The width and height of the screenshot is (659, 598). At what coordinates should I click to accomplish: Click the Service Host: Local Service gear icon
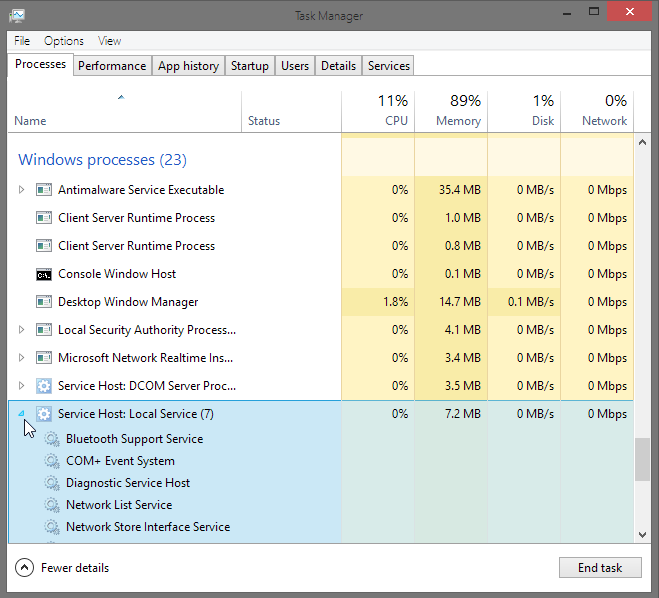(x=44, y=414)
